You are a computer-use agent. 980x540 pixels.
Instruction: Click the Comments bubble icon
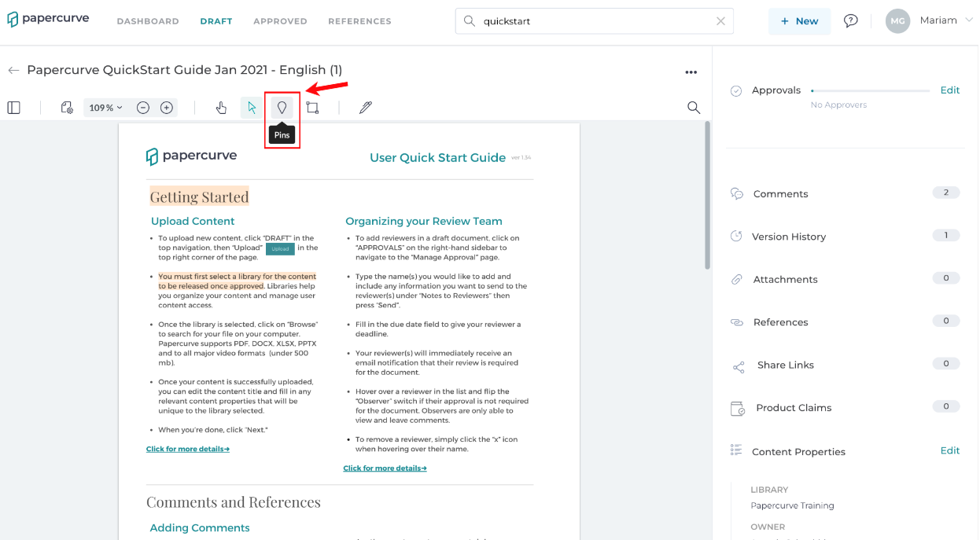(737, 193)
